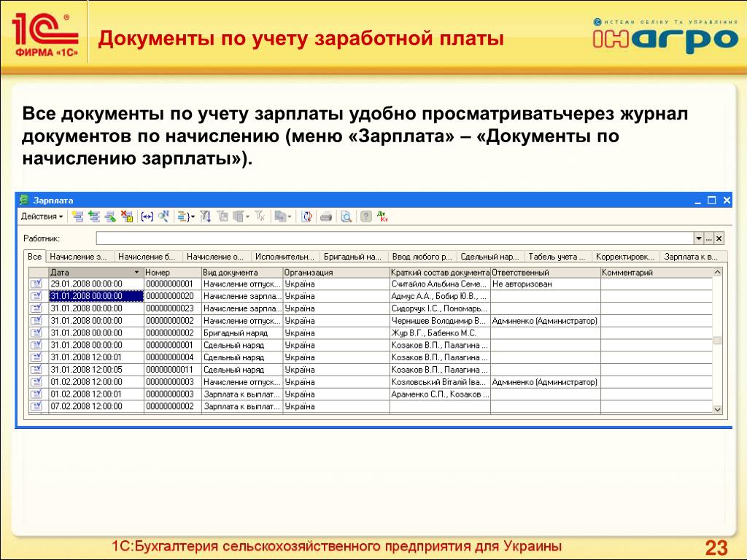Open the print preview magnifier icon
Image resolution: width=747 pixels, height=560 pixels.
pyautogui.click(x=346, y=217)
